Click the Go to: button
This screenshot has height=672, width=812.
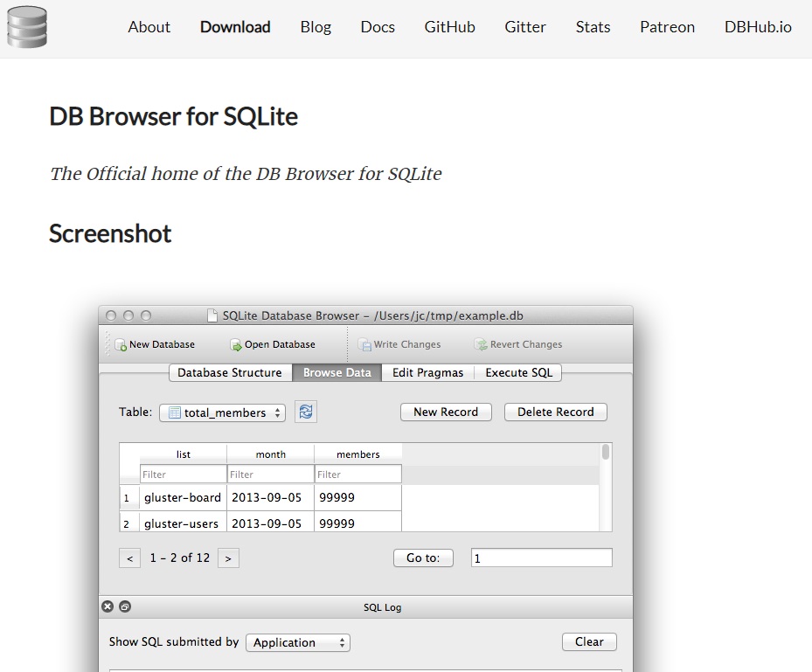pos(423,558)
